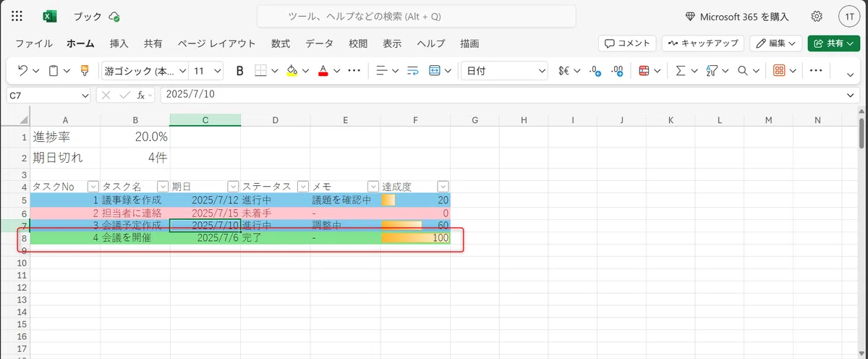Switch to the ページ レイアウト tab
The image size is (868, 359).
click(x=217, y=43)
